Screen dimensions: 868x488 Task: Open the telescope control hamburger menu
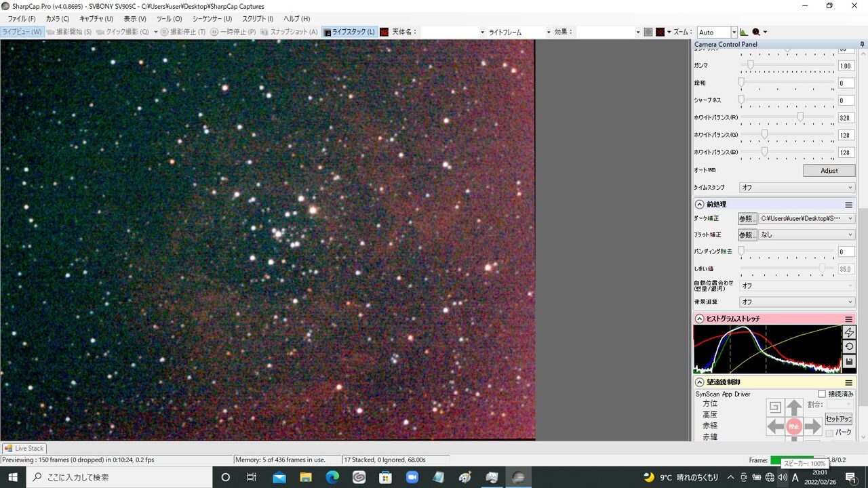tap(848, 382)
